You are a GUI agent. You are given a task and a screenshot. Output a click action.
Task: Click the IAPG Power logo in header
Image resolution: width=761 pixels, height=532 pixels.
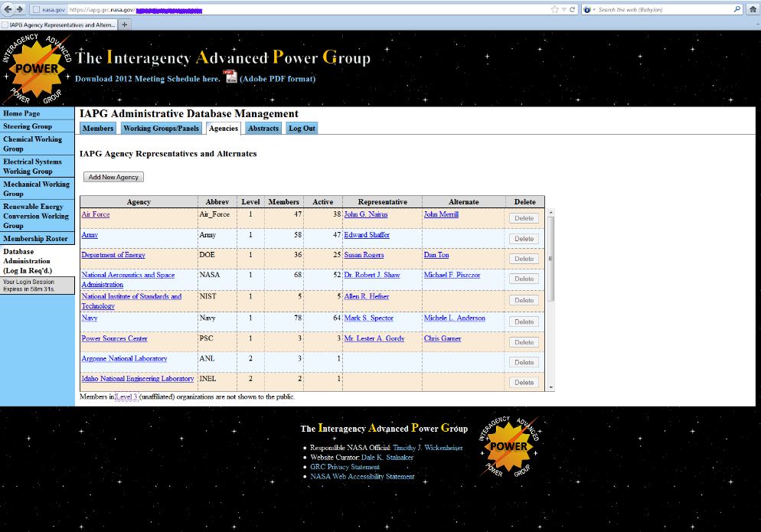coord(37,68)
